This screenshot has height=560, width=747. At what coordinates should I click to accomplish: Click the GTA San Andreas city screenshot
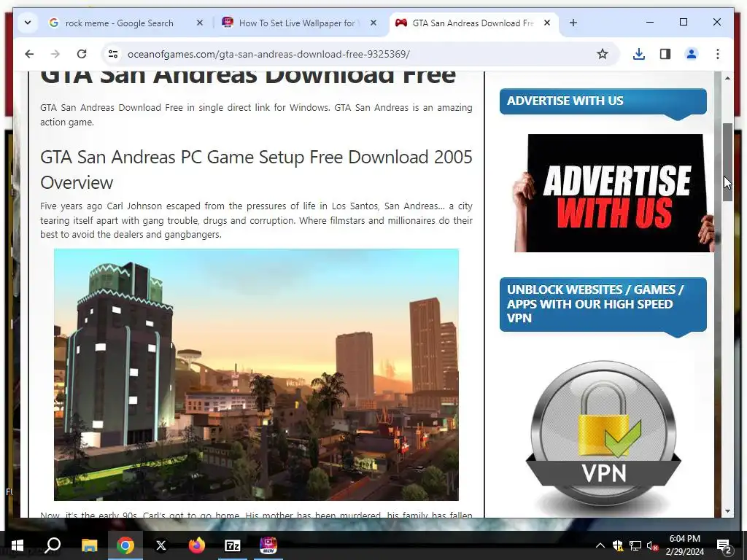(x=256, y=374)
